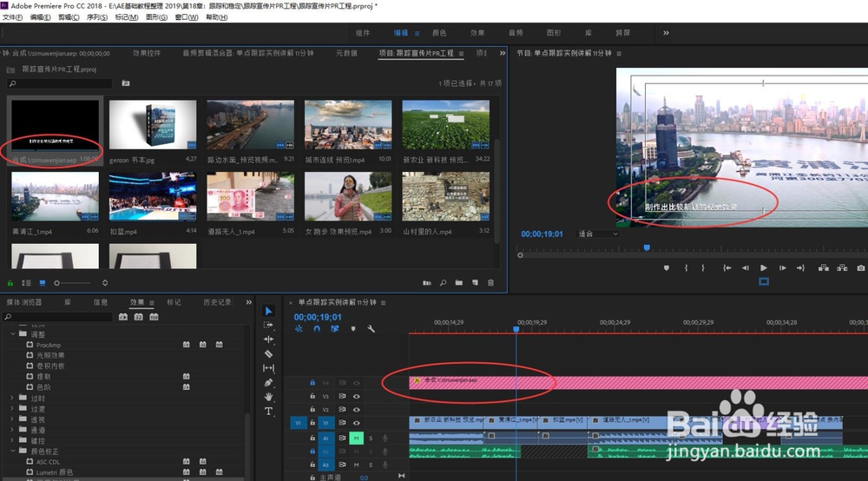Open the zoom level 适合 dropdown
This screenshot has height=481, width=868.
pyautogui.click(x=597, y=234)
